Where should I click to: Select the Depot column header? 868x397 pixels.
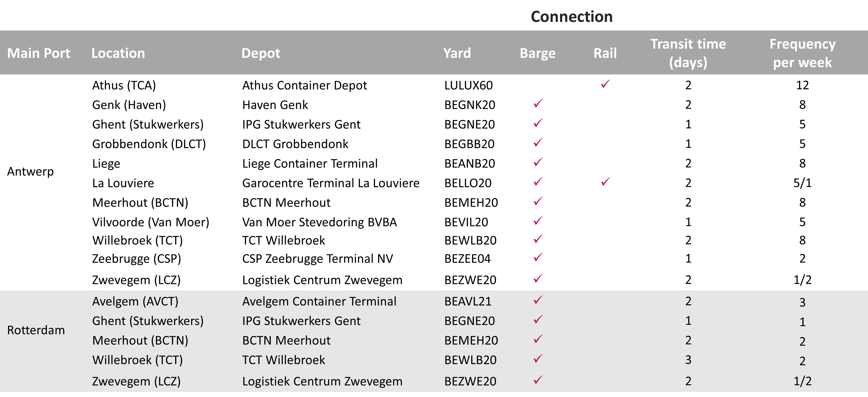pos(261,53)
